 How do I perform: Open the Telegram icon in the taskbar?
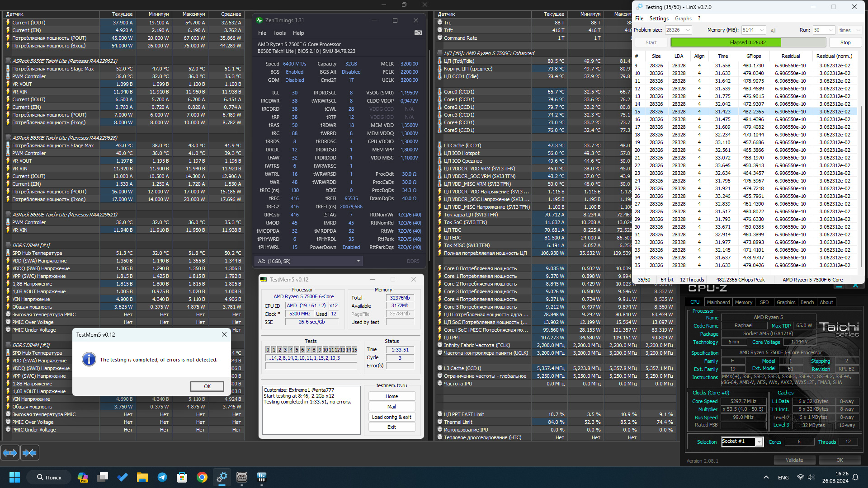click(162, 477)
